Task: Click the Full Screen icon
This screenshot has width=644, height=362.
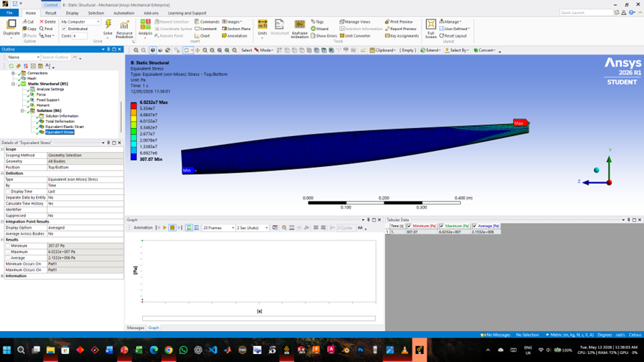Action: point(431,29)
